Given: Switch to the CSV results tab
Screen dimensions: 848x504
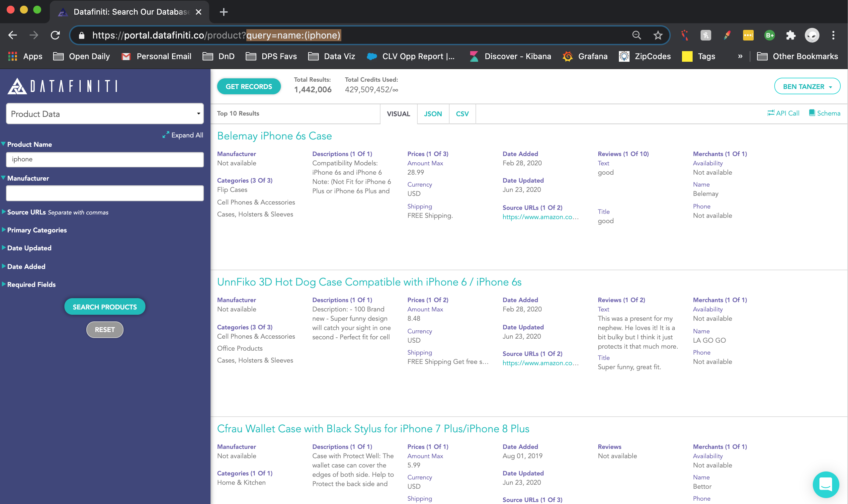Looking at the screenshot, I should (462, 114).
